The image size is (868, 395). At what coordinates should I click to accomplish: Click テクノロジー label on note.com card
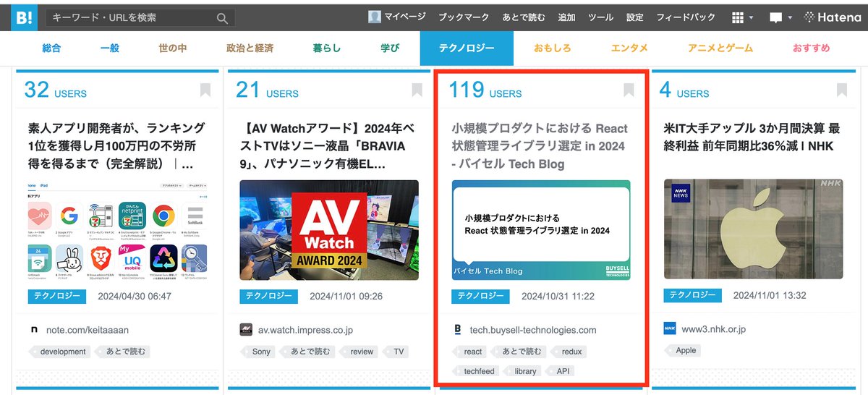tap(56, 297)
